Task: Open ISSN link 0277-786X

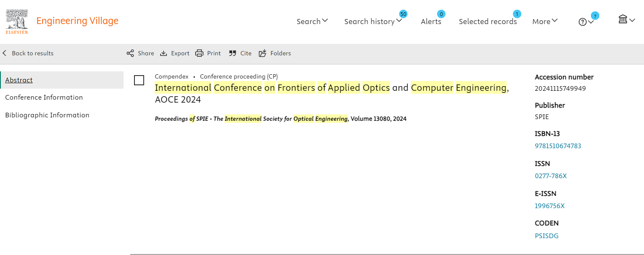Action: click(551, 176)
